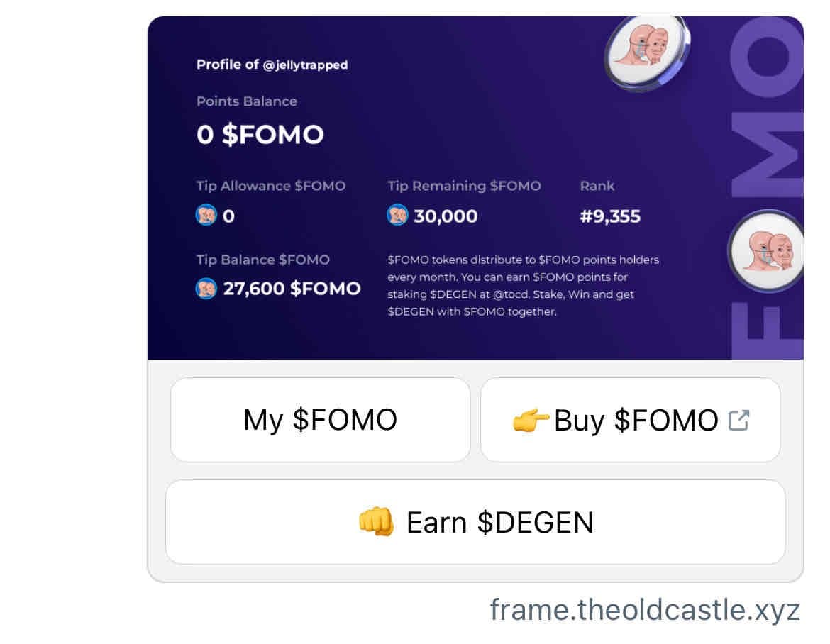Screen dimensions: 830x644
Task: Click the #9,355 rank value
Action: (x=610, y=216)
